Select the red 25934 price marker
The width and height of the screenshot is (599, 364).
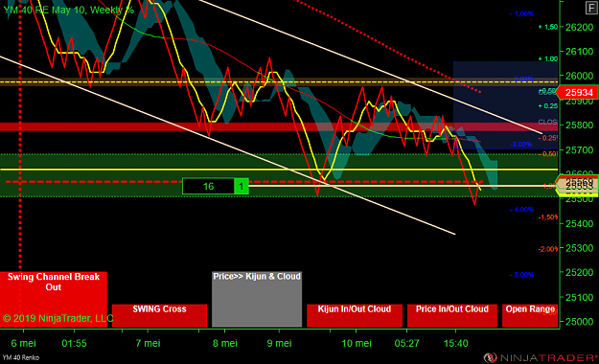tap(578, 92)
